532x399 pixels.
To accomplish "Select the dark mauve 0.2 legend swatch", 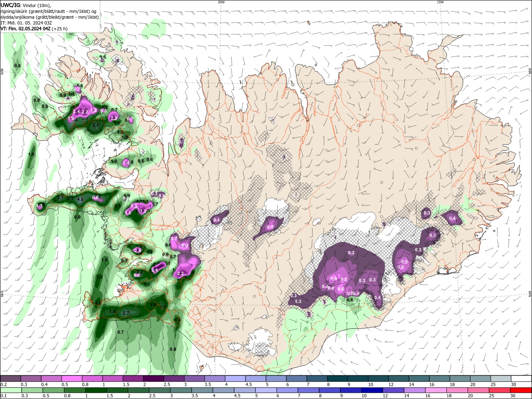I will click(x=11, y=379).
